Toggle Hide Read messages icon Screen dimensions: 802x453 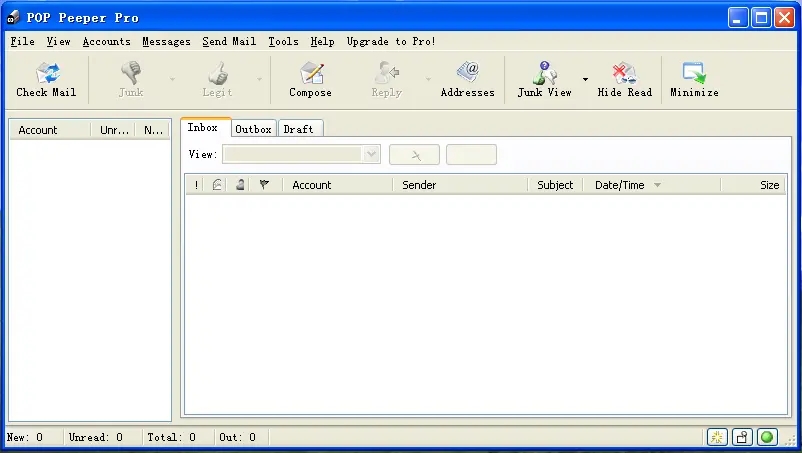(x=625, y=73)
